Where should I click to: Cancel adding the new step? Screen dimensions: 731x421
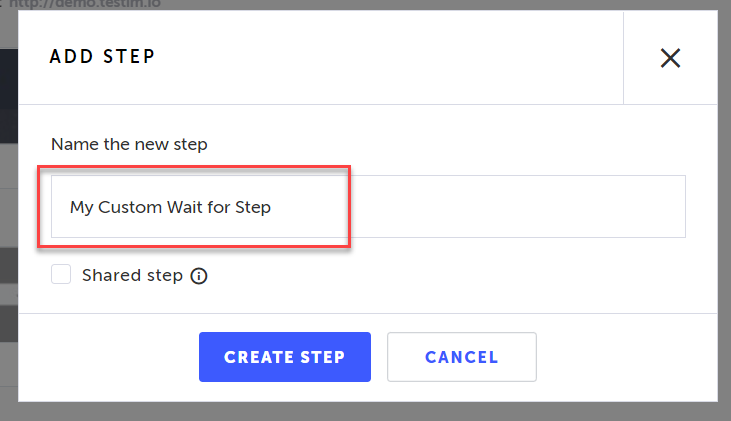point(461,357)
